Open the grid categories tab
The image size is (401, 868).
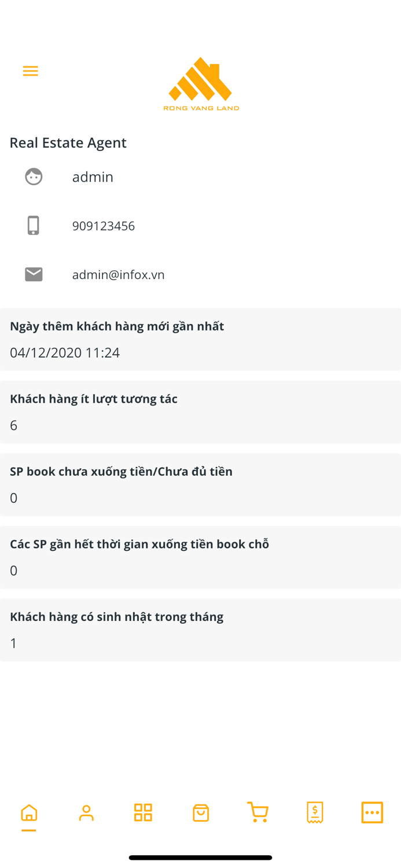144,812
